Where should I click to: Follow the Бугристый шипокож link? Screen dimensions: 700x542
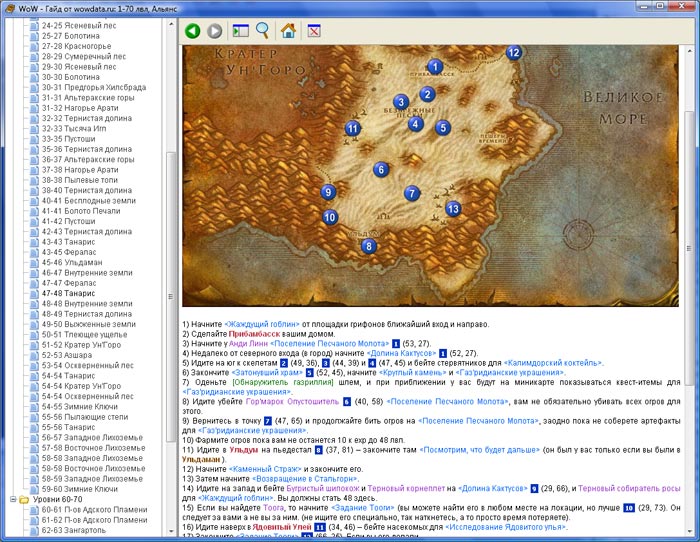(x=323, y=488)
